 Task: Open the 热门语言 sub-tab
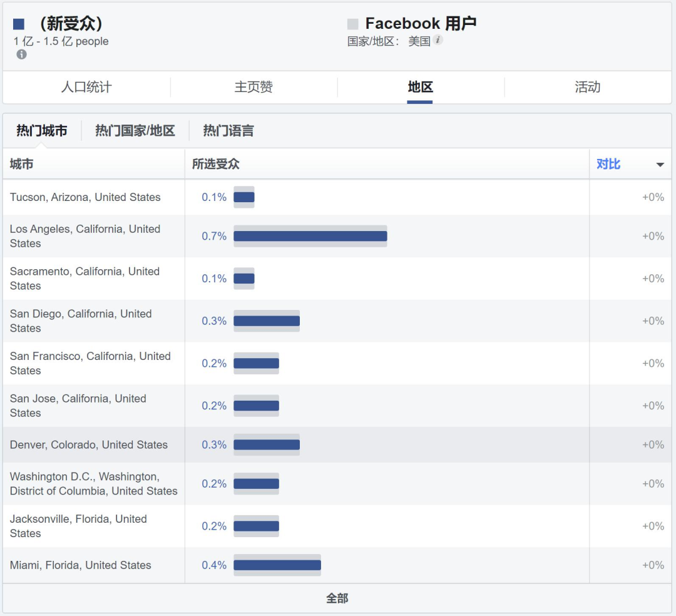pyautogui.click(x=228, y=131)
